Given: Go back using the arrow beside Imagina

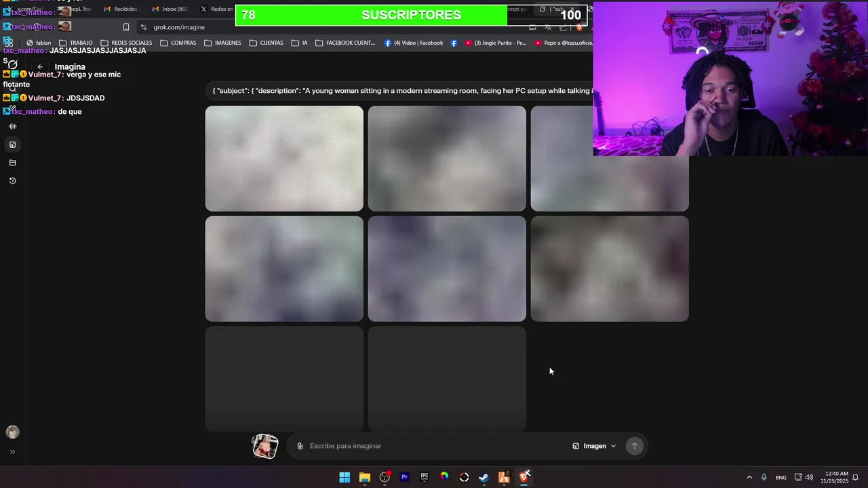Looking at the screenshot, I should point(40,67).
